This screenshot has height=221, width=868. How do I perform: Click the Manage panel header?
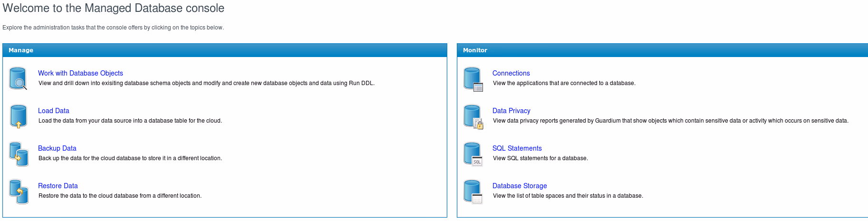[225, 50]
